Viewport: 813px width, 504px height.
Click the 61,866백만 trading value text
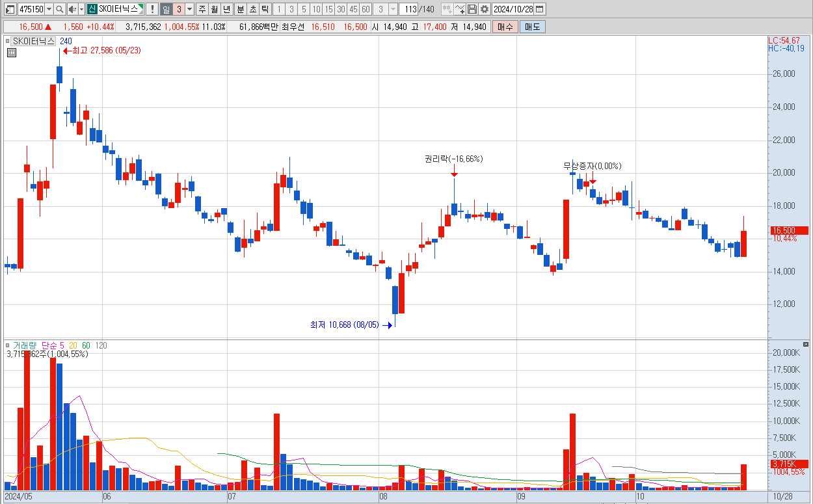(259, 27)
